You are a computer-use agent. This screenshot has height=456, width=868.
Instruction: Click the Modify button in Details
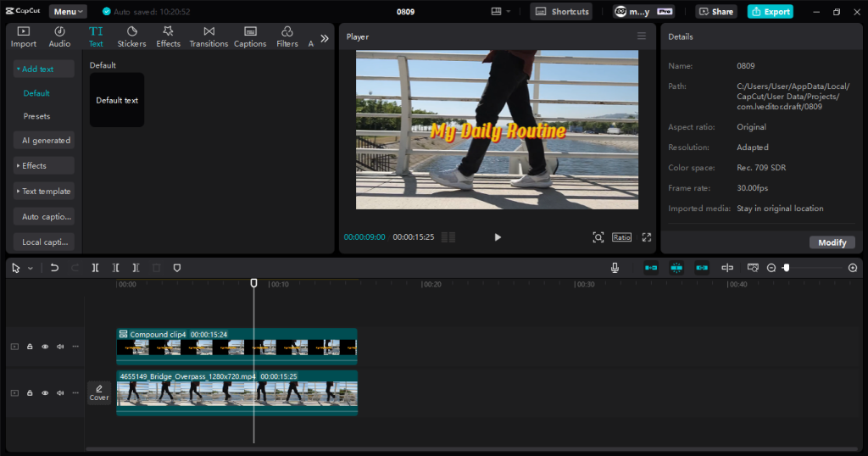(x=832, y=242)
